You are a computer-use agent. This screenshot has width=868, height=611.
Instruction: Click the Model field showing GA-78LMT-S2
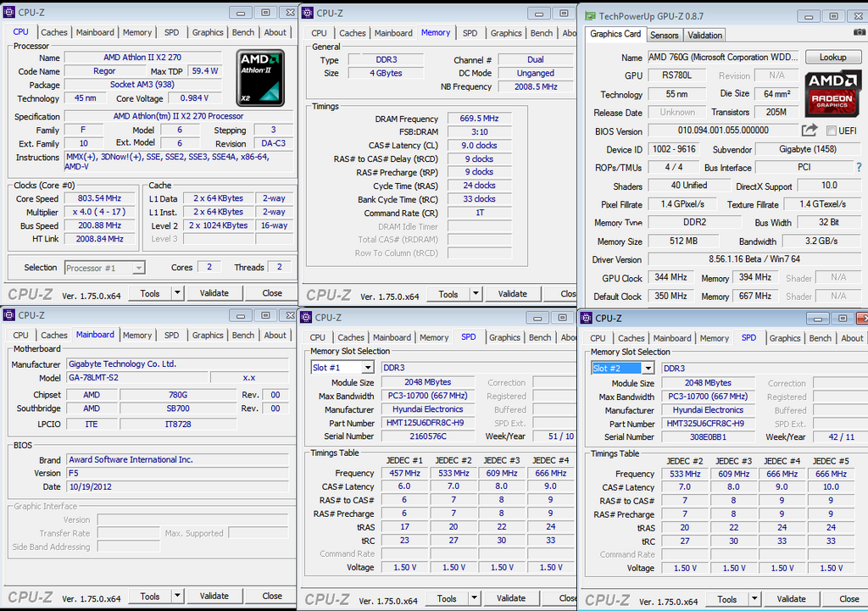138,377
